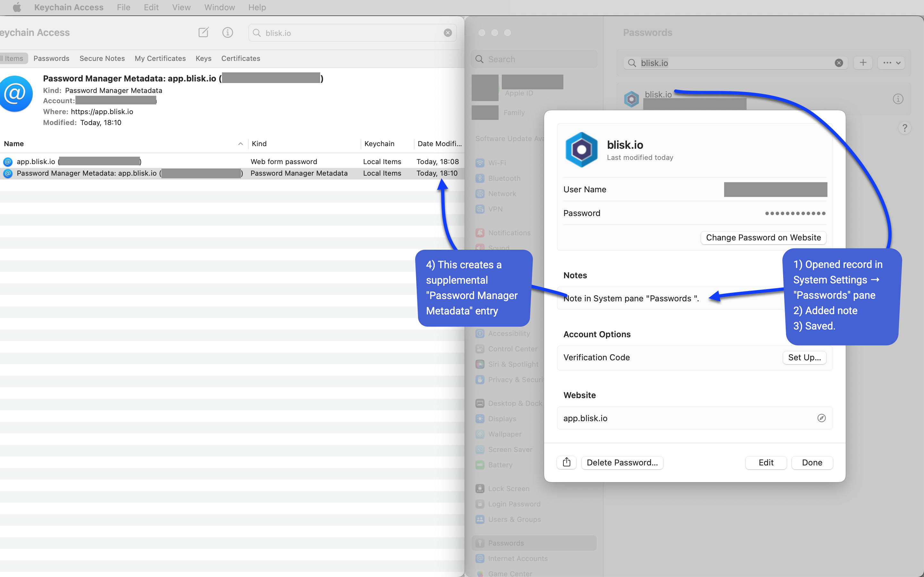Click the compose new keychain item icon

point(203,32)
